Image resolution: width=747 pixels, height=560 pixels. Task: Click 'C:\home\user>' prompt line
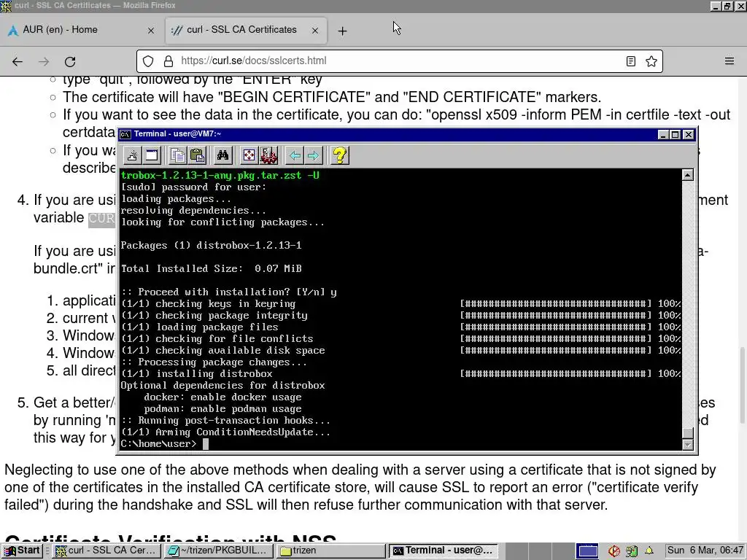(x=158, y=444)
